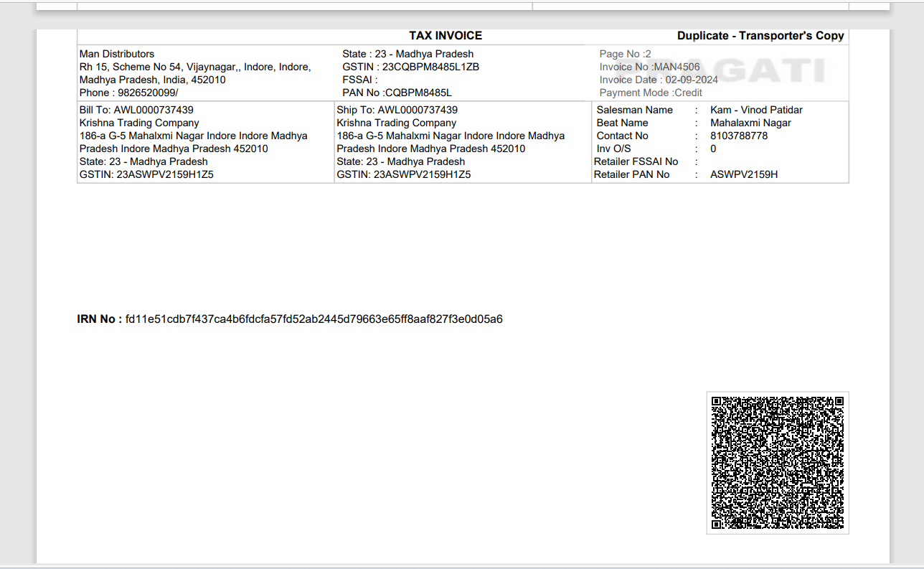Viewport: 924px width, 569px height.
Task: Select Krishna Trading Company under Ship To
Action: tap(397, 123)
